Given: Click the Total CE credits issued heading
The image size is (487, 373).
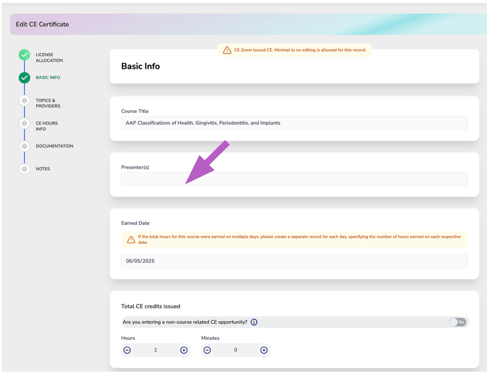Looking at the screenshot, I should point(150,306).
